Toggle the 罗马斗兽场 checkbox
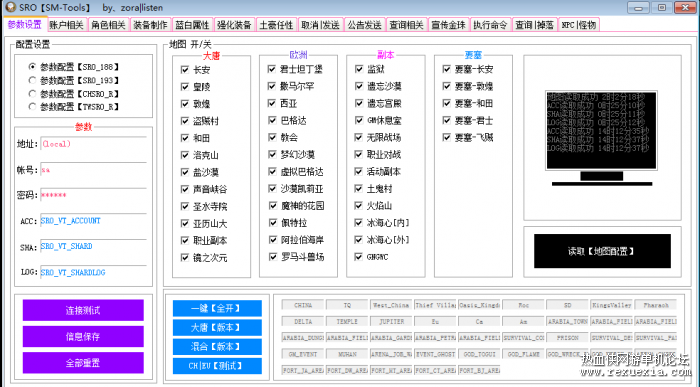The width and height of the screenshot is (700, 387). tap(272, 257)
